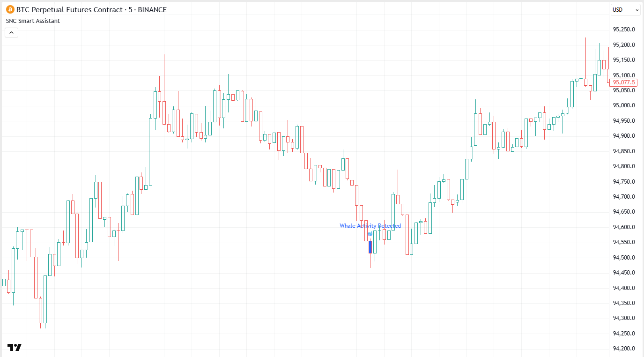Click the 94,200.0 price scale label
Screen dimensions: 644x357
pyautogui.click(x=623, y=349)
